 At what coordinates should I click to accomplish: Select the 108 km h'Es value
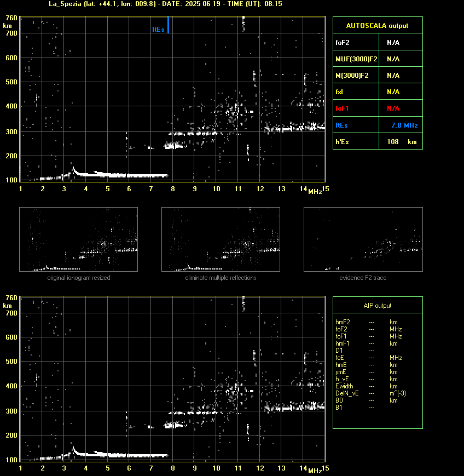coord(402,142)
